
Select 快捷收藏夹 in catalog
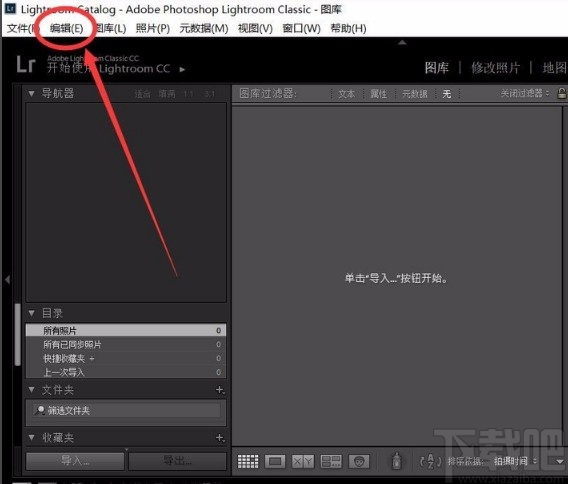tap(126, 358)
